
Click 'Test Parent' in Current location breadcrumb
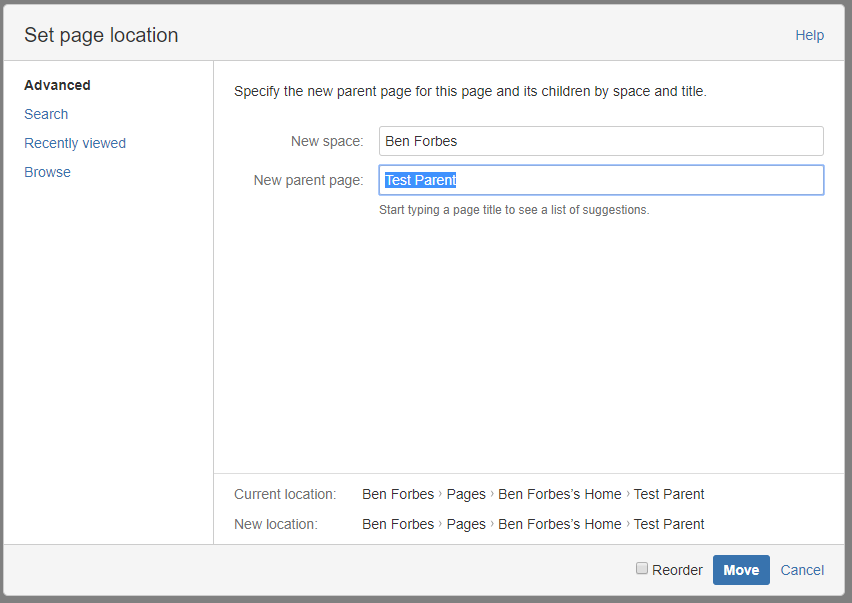point(669,494)
